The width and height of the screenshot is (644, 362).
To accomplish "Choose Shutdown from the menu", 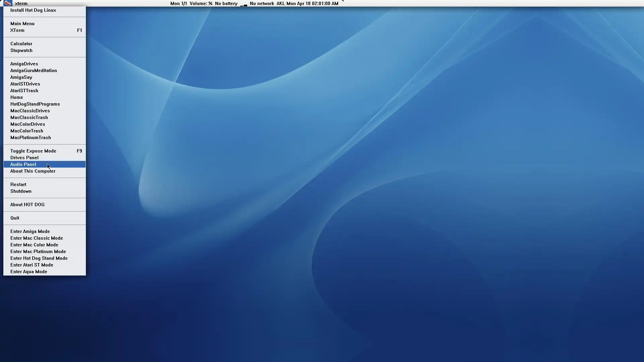I will coord(21,191).
